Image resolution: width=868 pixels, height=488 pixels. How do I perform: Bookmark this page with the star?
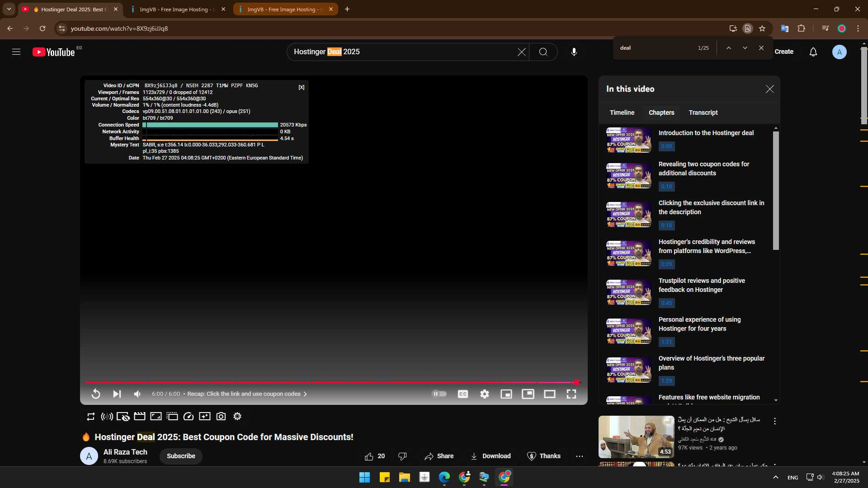[x=762, y=28]
